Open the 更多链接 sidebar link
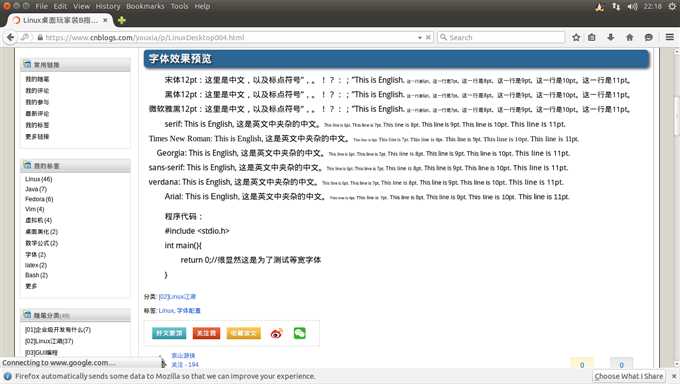The height and width of the screenshot is (384, 680). 37,137
